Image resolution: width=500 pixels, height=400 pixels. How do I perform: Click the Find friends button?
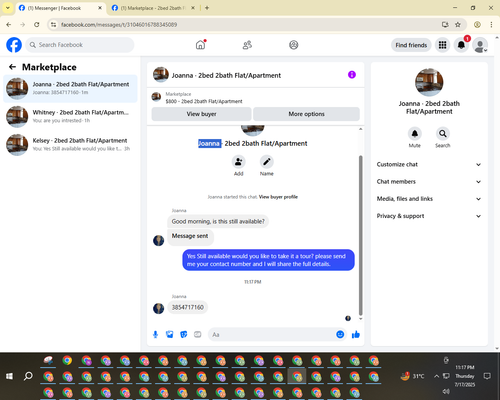411,45
